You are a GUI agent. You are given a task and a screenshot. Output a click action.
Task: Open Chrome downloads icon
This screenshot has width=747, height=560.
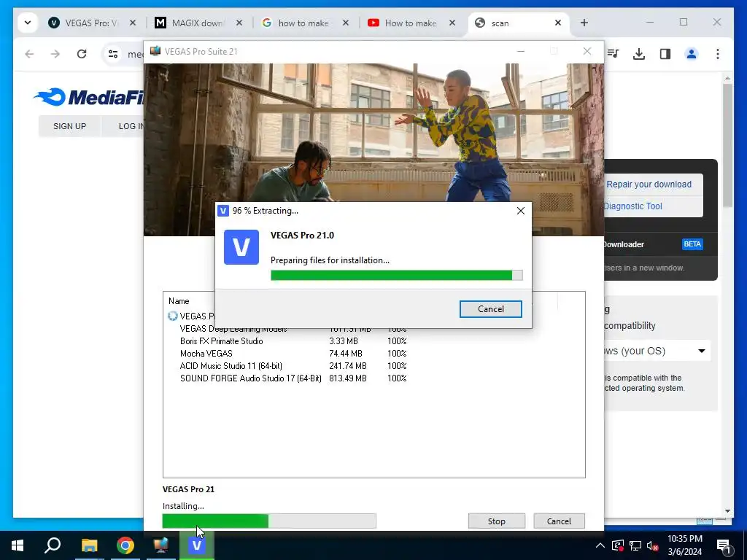click(x=639, y=54)
